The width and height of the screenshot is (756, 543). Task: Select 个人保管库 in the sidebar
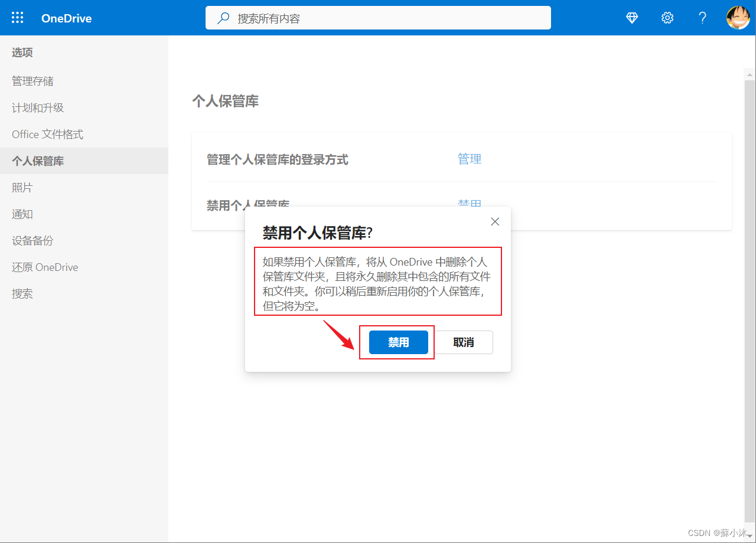pos(84,161)
